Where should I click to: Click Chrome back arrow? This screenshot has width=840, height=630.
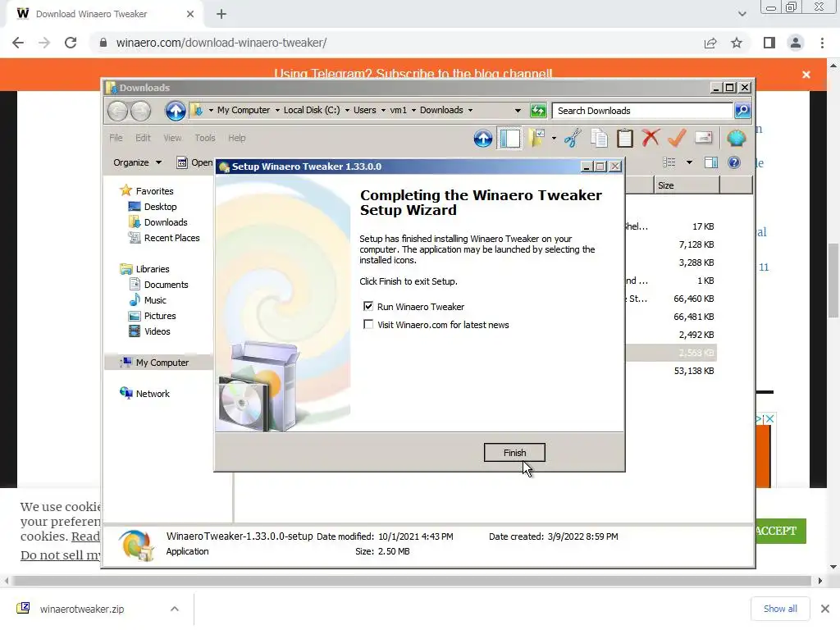tap(18, 43)
